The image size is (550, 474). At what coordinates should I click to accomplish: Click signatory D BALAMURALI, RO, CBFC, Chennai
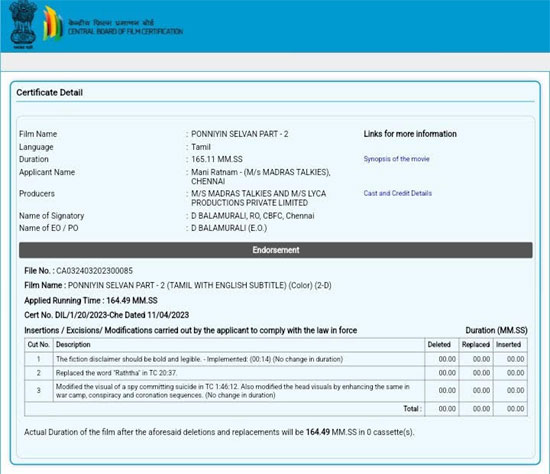[253, 216]
